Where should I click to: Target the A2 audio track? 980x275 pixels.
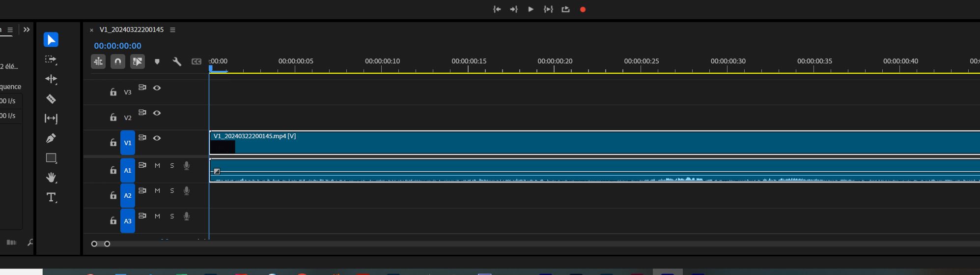point(128,196)
